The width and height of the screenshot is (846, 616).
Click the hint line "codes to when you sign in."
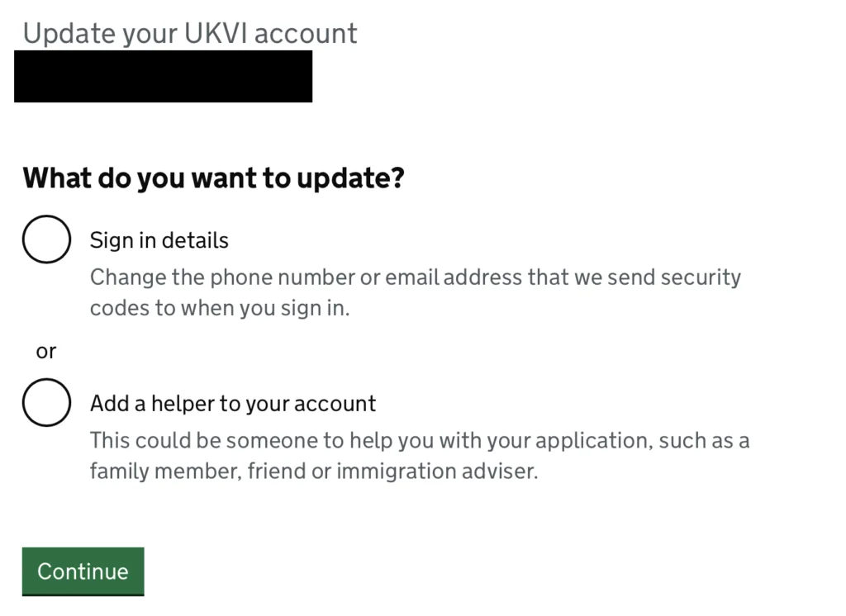[220, 308]
